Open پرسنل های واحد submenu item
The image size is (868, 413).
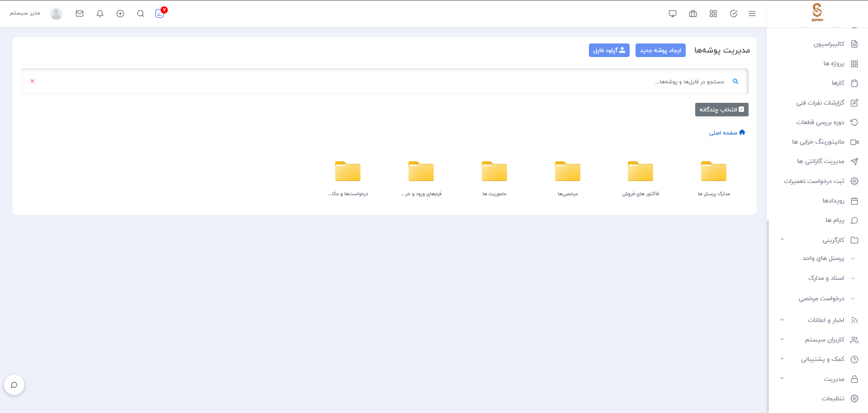pyautogui.click(x=823, y=258)
